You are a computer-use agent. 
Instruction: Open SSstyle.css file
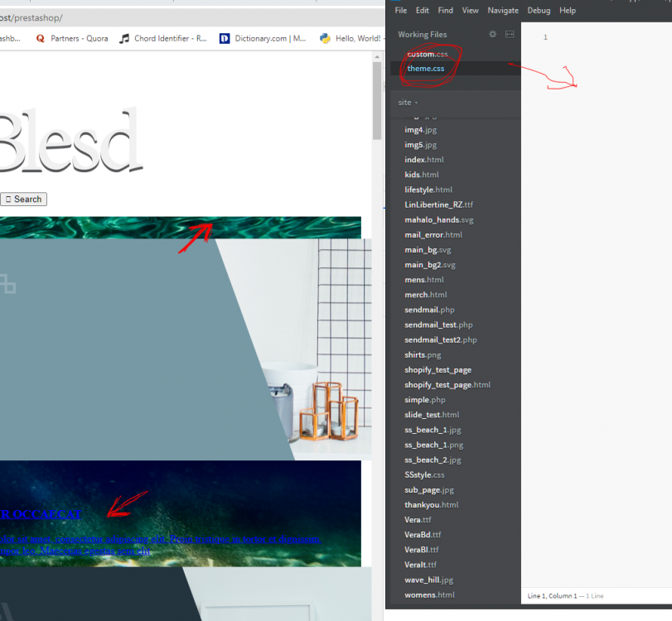tap(424, 474)
